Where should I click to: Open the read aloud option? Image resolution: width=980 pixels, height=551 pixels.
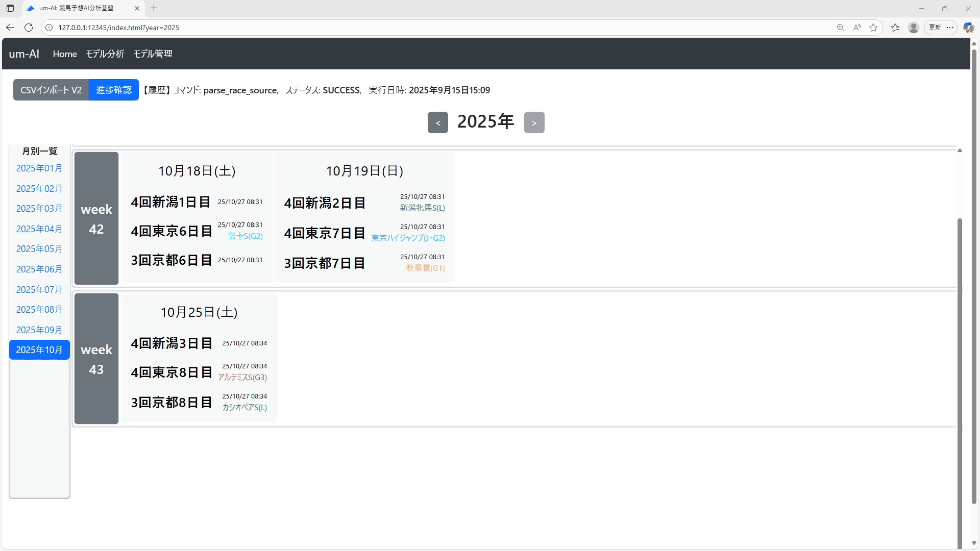coord(857,28)
